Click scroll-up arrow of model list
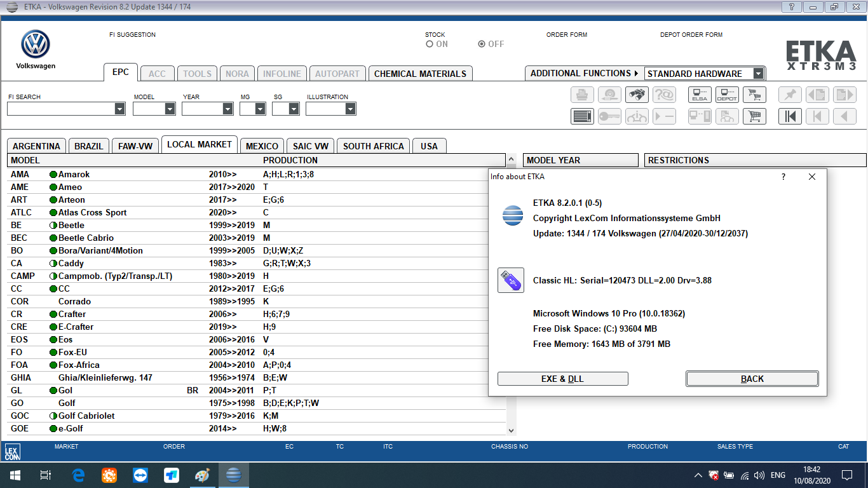This screenshot has height=488, width=868. [x=511, y=160]
